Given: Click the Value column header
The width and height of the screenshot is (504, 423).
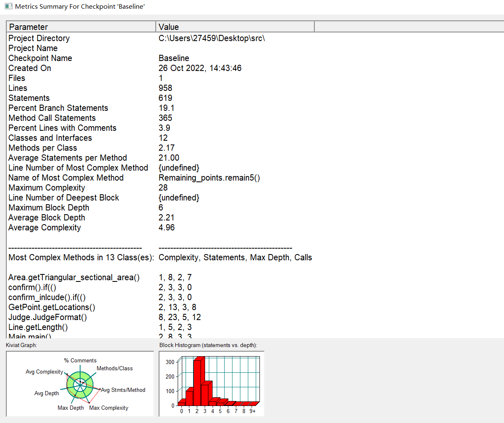Looking at the screenshot, I should click(235, 27).
